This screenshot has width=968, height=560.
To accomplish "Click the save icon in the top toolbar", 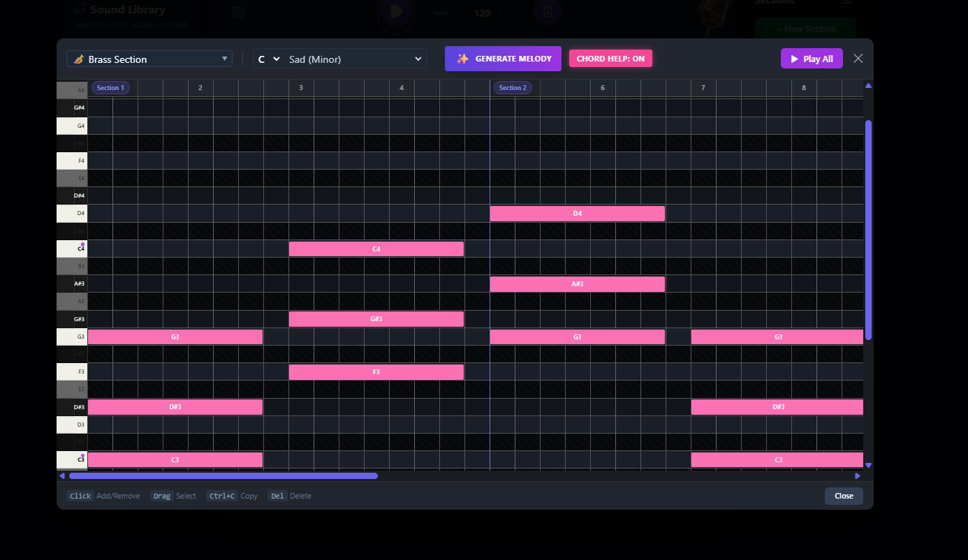I will click(x=237, y=14).
